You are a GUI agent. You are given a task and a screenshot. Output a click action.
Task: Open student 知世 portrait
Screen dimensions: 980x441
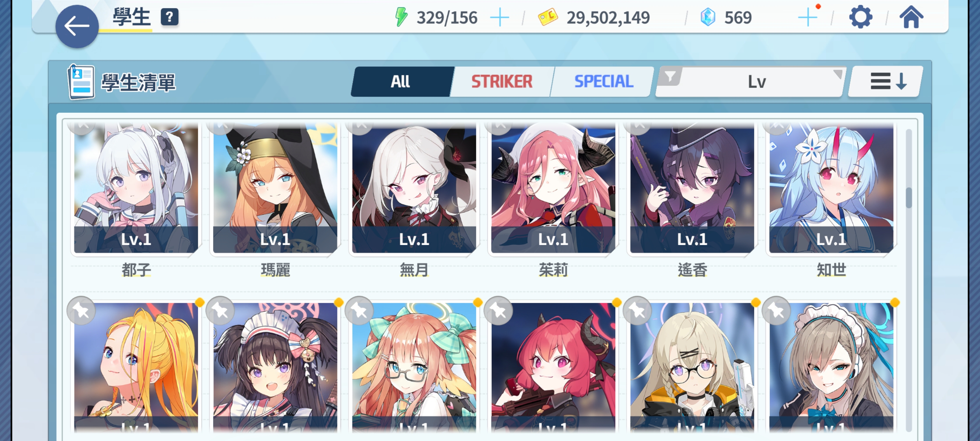831,188
